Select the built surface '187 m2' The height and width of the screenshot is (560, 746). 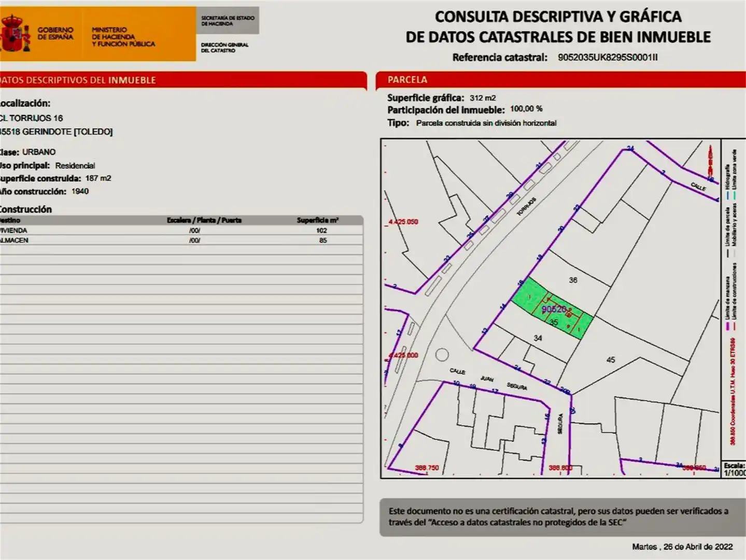coord(98,178)
